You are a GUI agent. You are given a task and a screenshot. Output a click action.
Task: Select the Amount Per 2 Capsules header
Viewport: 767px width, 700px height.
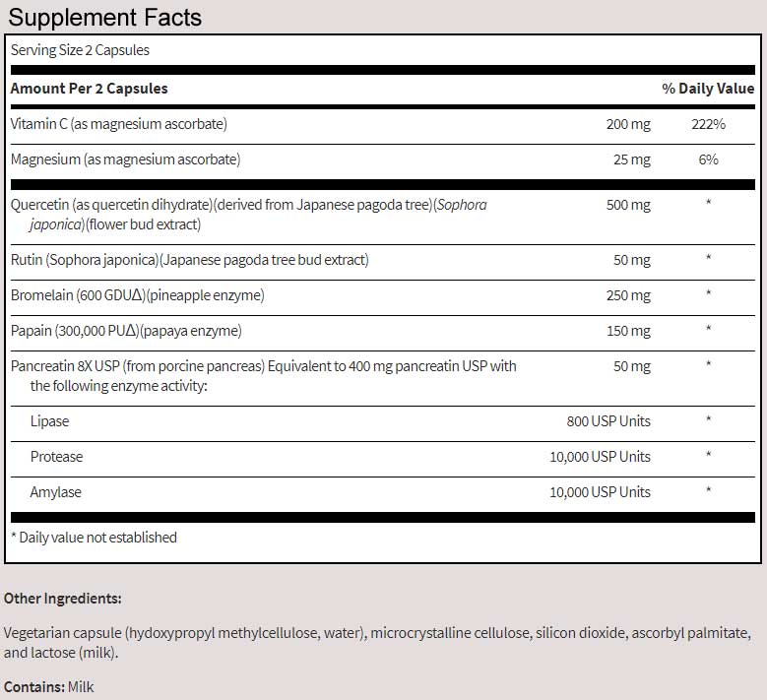pyautogui.click(x=89, y=89)
